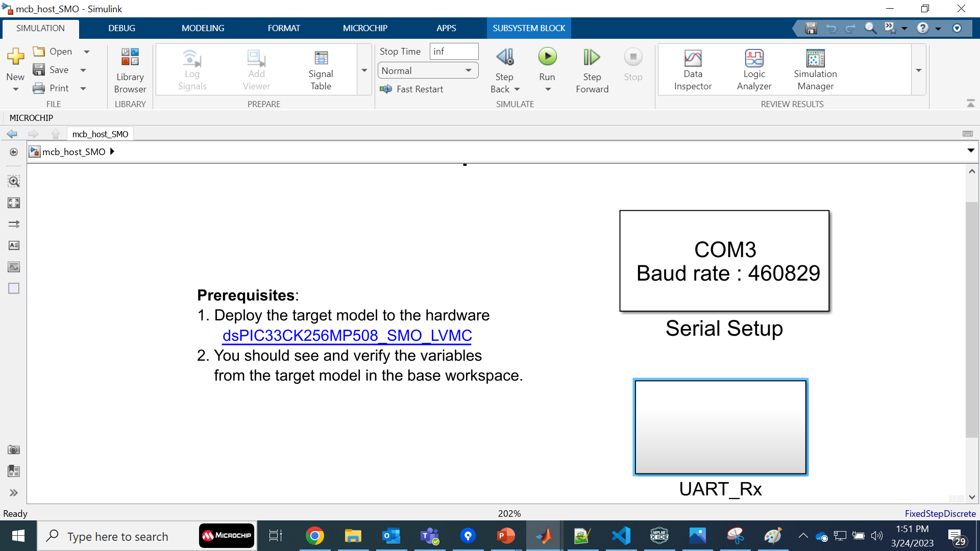Open the Simulation Manager
Viewport: 980px width, 551px height.
tap(815, 70)
